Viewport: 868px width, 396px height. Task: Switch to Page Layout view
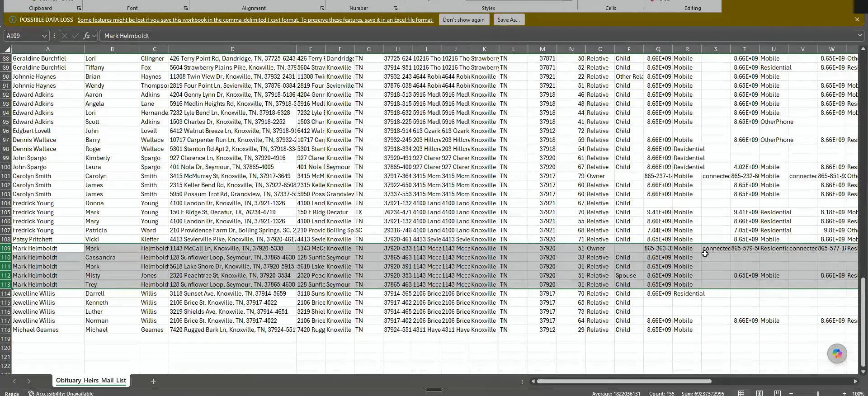pyautogui.click(x=759, y=393)
